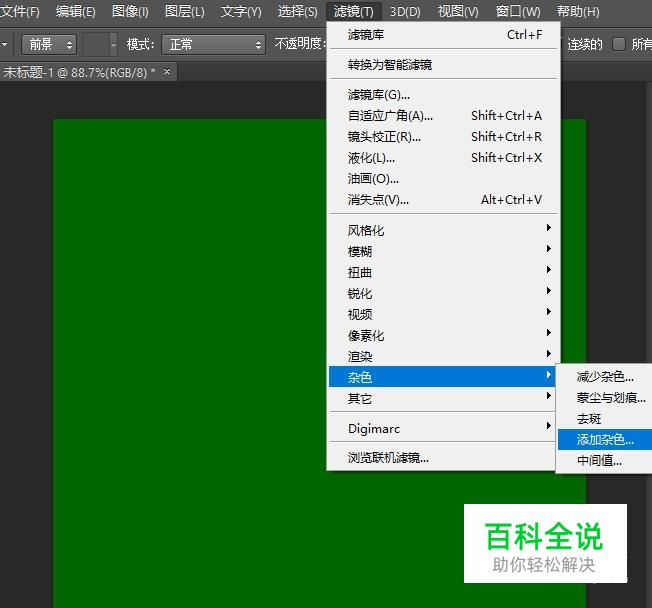Viewport: 652px width, 608px height.
Task: Expand the 扭曲 submenu
Action: (x=444, y=272)
